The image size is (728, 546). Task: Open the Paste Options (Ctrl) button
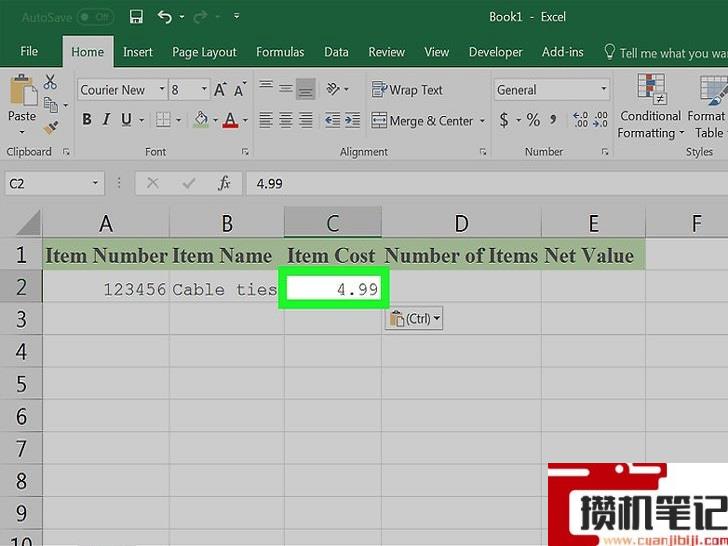tap(414, 318)
